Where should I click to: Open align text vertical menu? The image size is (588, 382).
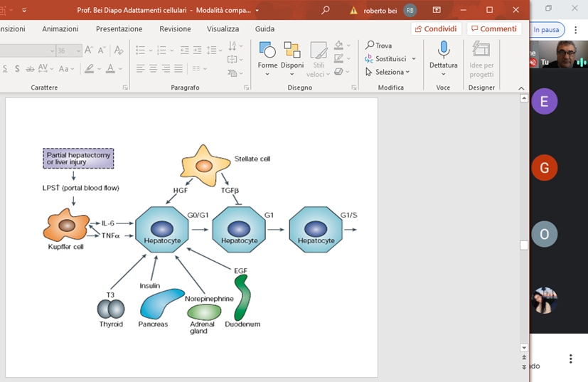[x=235, y=59]
